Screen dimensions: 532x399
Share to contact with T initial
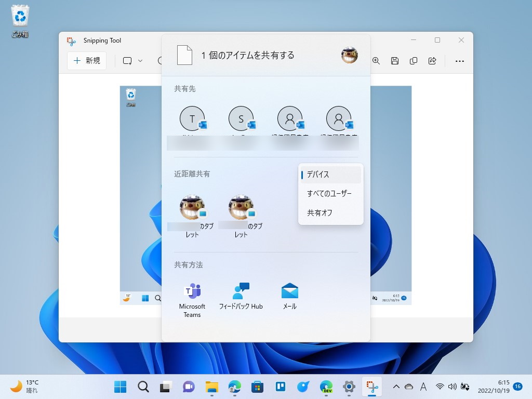click(x=192, y=119)
